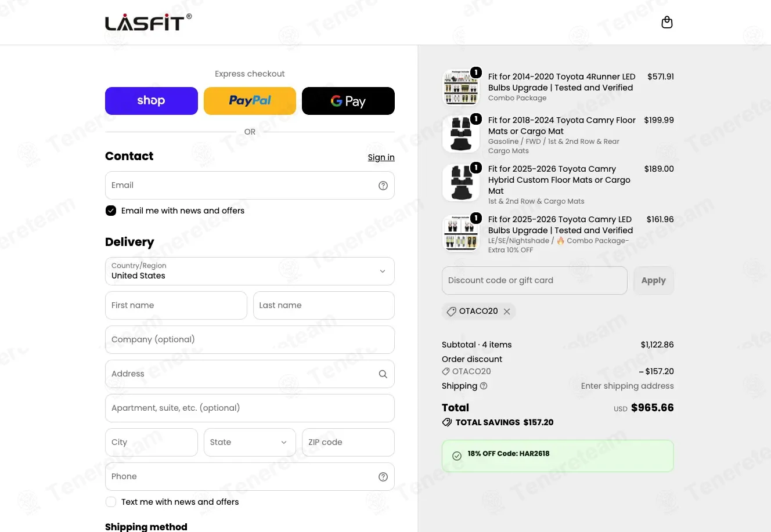Click the Last name field
This screenshot has height=532, width=771.
click(x=324, y=305)
